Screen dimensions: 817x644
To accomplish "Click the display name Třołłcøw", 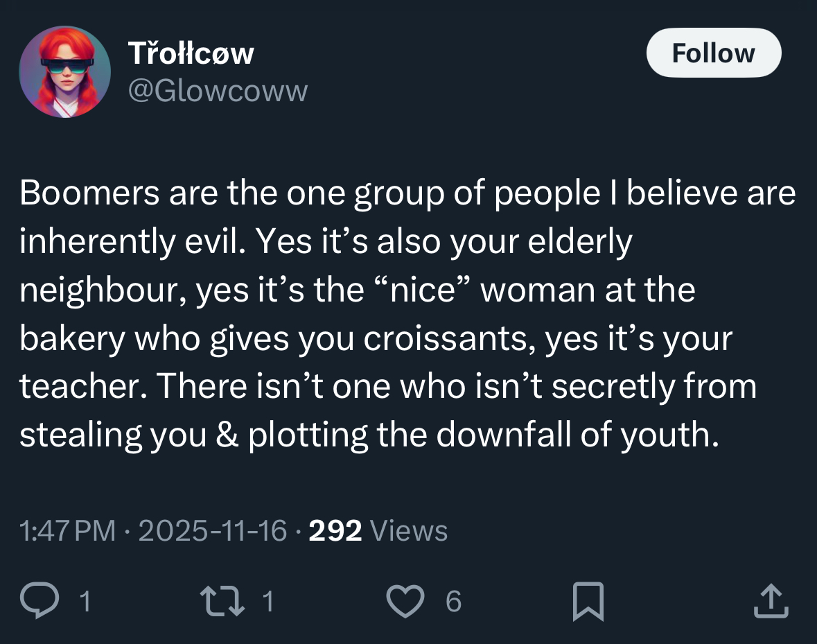I will coord(191,53).
